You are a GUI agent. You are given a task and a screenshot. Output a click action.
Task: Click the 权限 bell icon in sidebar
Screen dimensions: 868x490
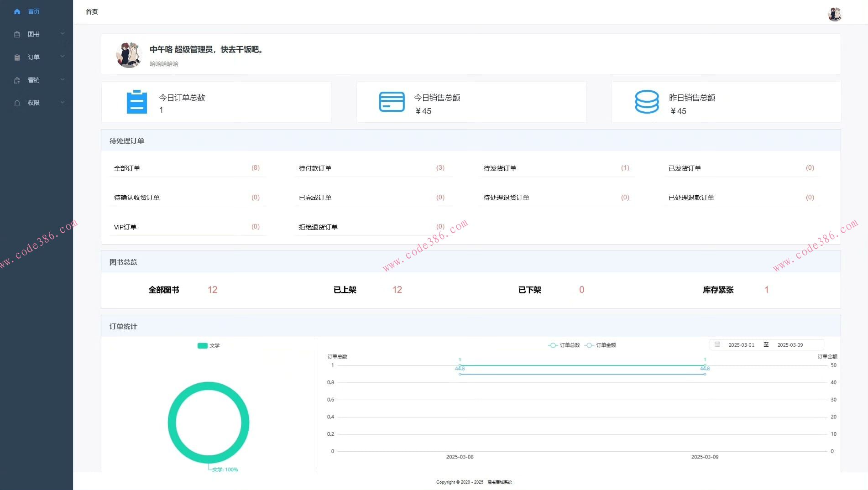pyautogui.click(x=17, y=103)
